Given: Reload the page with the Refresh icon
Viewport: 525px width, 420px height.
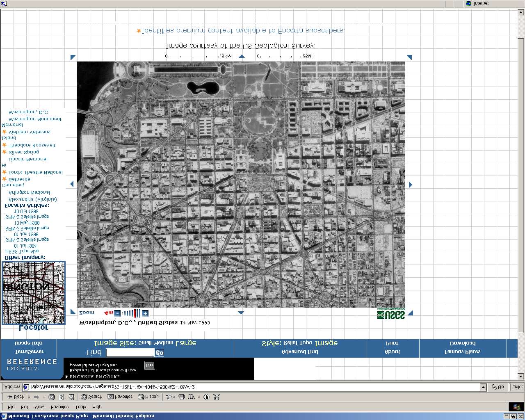Looking at the screenshot, I should (62, 397).
